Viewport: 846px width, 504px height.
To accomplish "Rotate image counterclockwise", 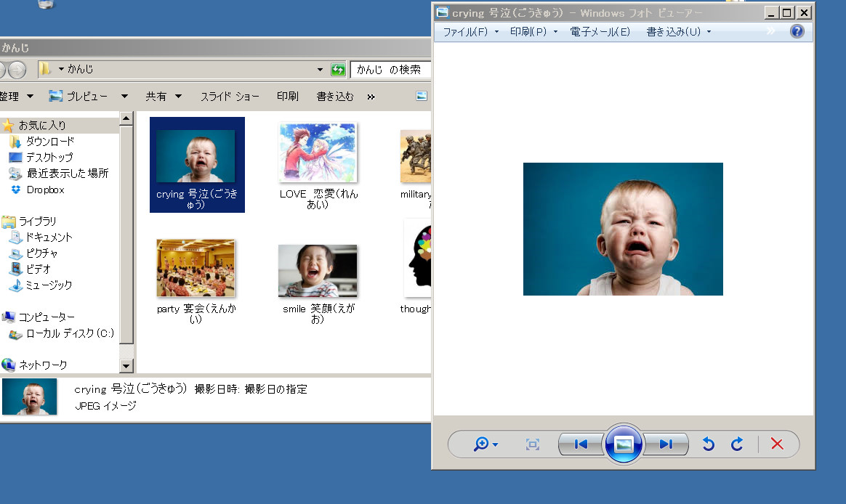I will (x=709, y=444).
